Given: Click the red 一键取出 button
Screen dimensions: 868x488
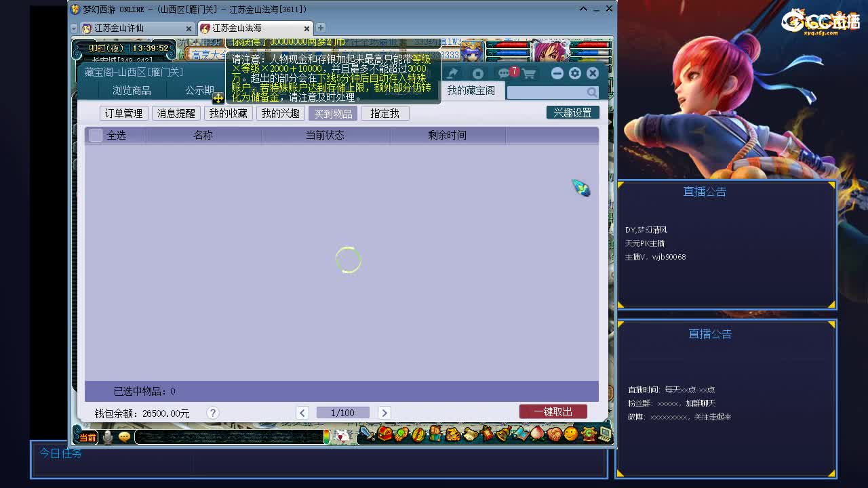Looking at the screenshot, I should tap(553, 412).
